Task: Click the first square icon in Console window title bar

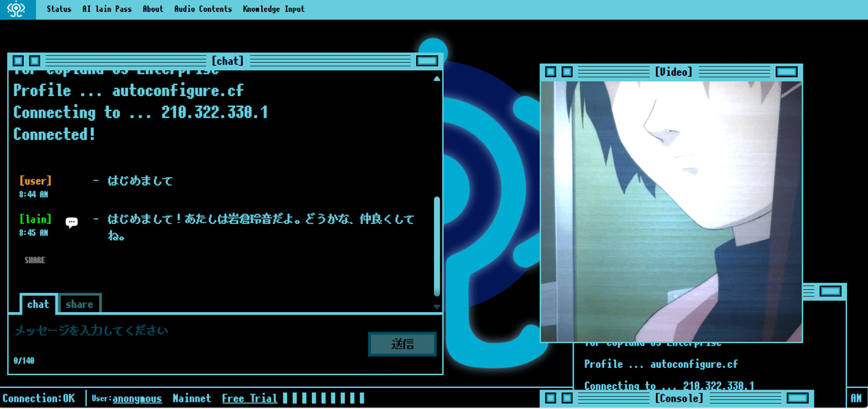Action: (x=551, y=398)
